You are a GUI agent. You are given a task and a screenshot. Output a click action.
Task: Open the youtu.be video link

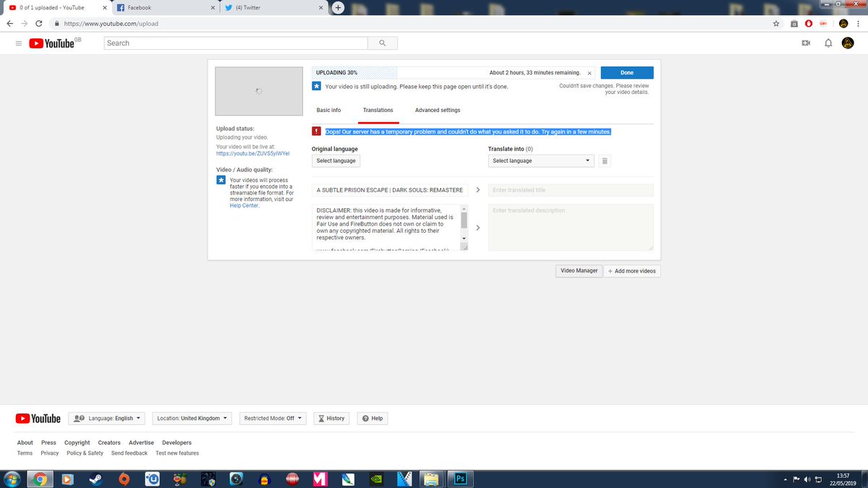tap(252, 154)
